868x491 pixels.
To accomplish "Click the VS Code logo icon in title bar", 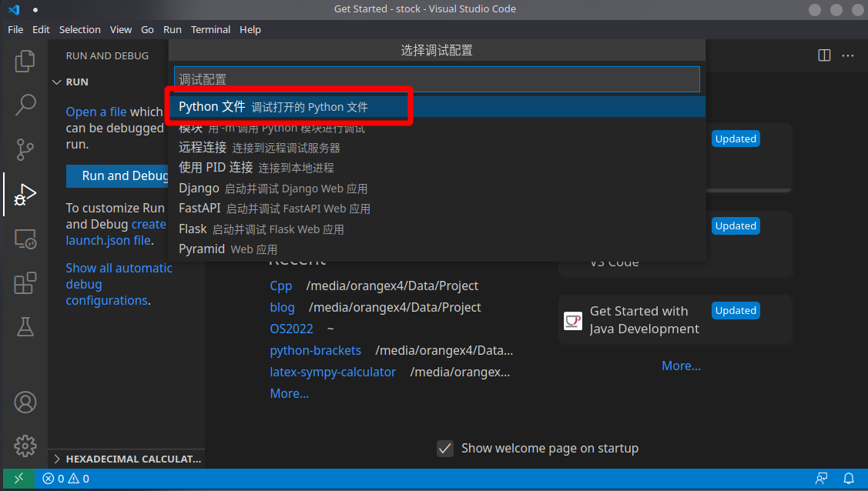I will click(14, 9).
